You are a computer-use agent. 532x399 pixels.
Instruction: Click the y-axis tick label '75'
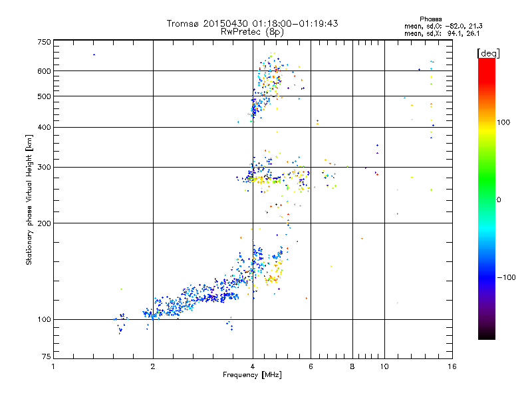tap(47, 356)
